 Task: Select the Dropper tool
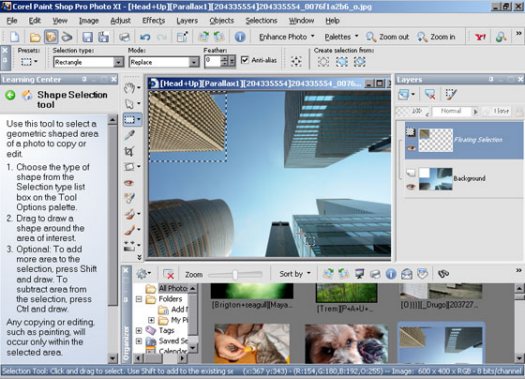tap(130, 135)
